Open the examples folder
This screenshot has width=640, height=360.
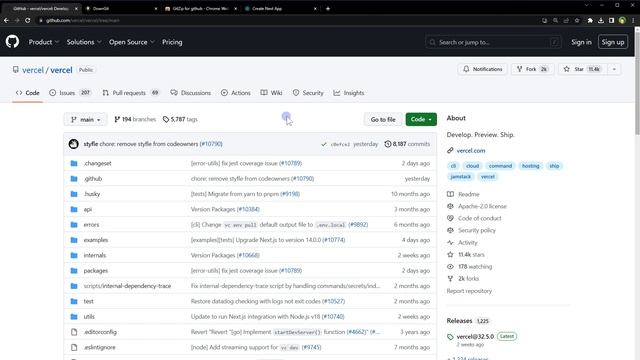(96, 240)
